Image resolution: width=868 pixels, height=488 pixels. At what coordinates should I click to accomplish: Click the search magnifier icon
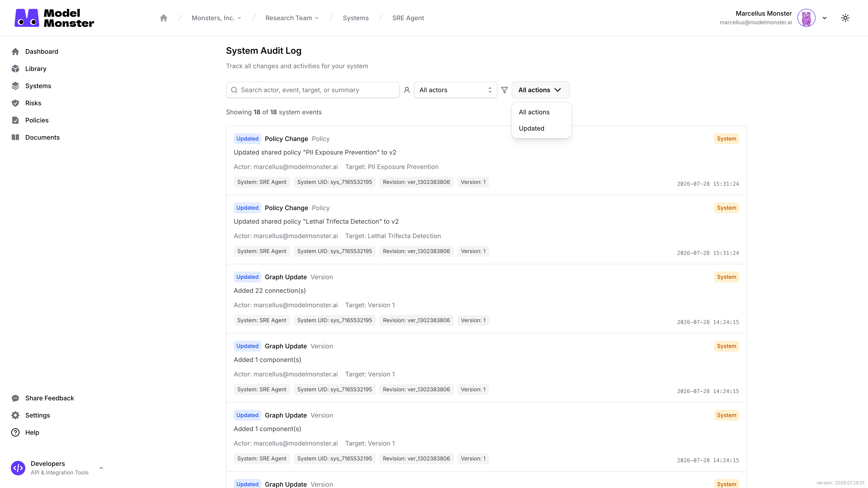coord(234,90)
